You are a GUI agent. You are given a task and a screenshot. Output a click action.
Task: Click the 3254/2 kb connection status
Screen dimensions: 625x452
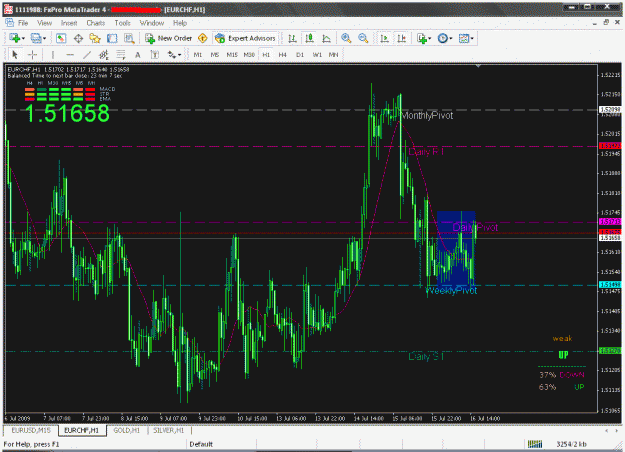(x=571, y=444)
